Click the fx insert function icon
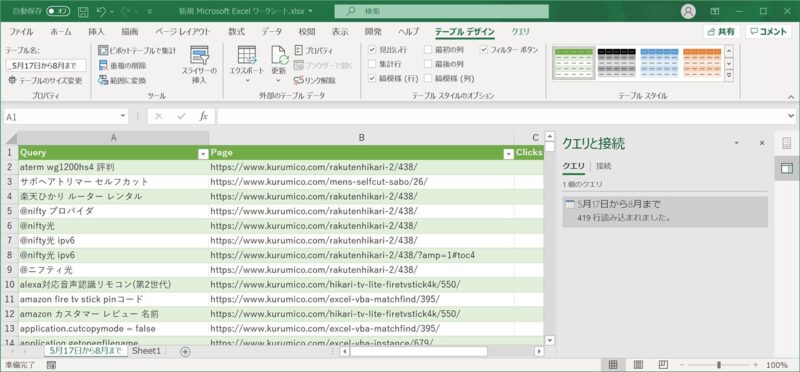The width and height of the screenshot is (800, 372). 204,116
